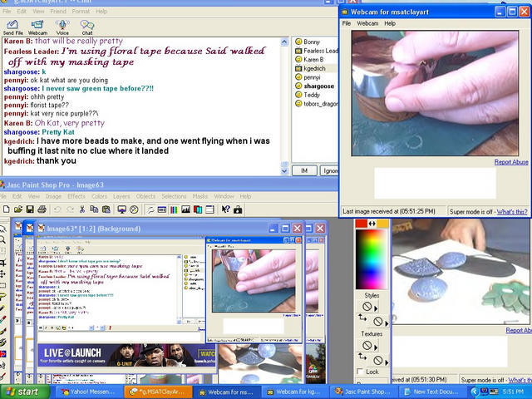Viewport: 532px width, 399px height.
Task: Paste with the clipboard toolbar icon
Action: coord(106,209)
